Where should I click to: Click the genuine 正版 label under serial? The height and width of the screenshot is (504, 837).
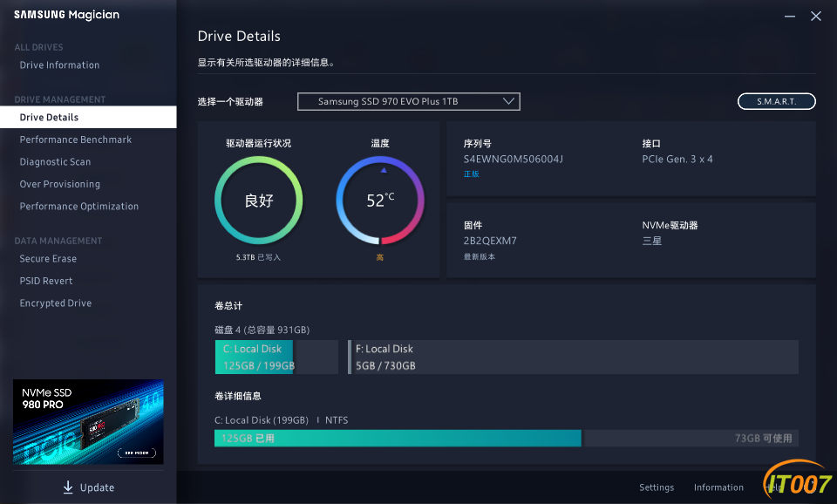point(472,174)
